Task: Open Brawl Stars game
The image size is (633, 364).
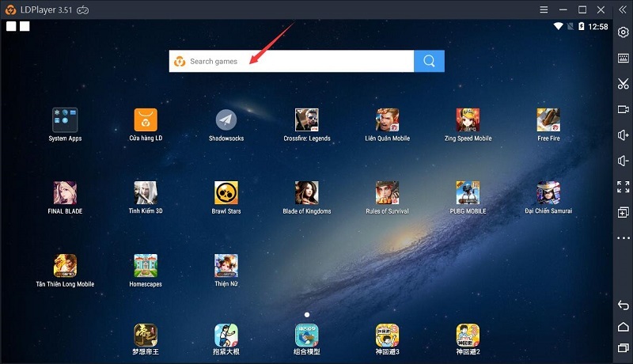Action: pos(226,192)
